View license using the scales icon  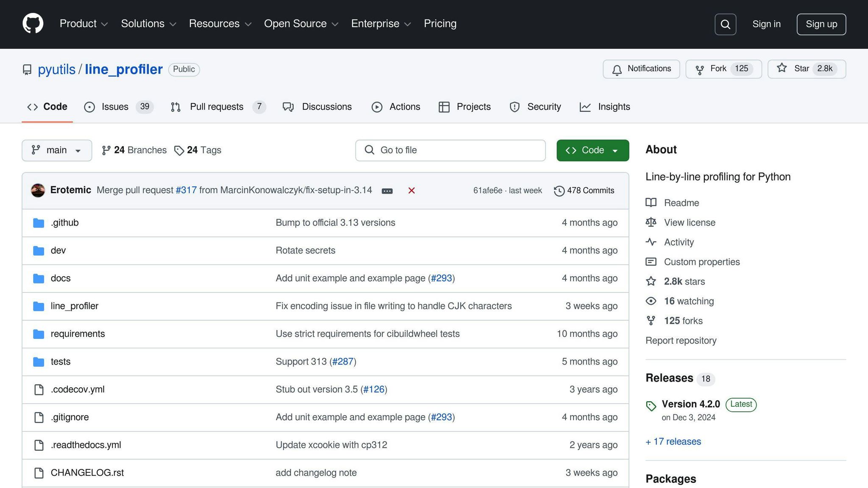[x=651, y=222]
